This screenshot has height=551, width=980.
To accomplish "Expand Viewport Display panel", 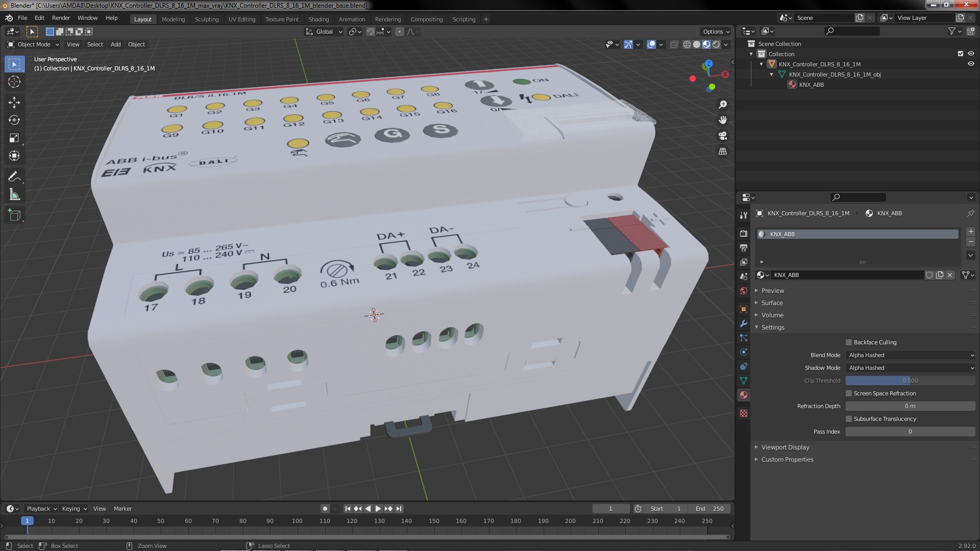I will pyautogui.click(x=785, y=447).
